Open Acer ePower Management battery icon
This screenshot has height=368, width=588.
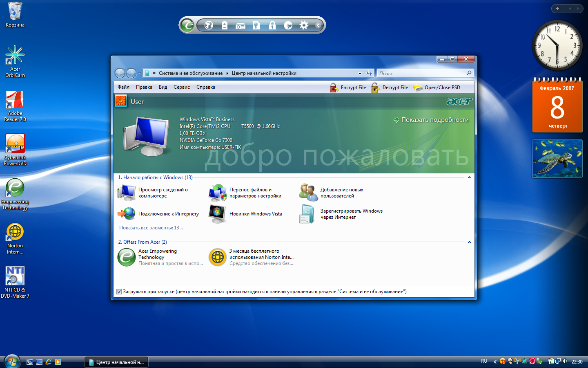click(225, 25)
